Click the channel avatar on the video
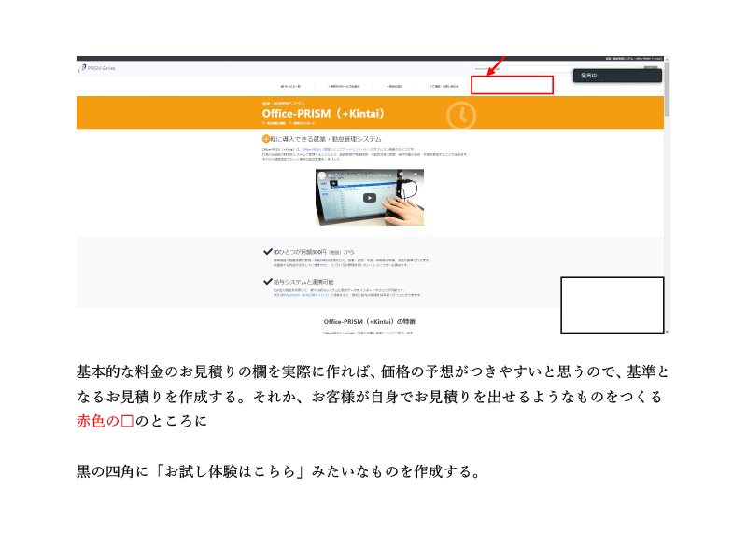 pos(322,175)
